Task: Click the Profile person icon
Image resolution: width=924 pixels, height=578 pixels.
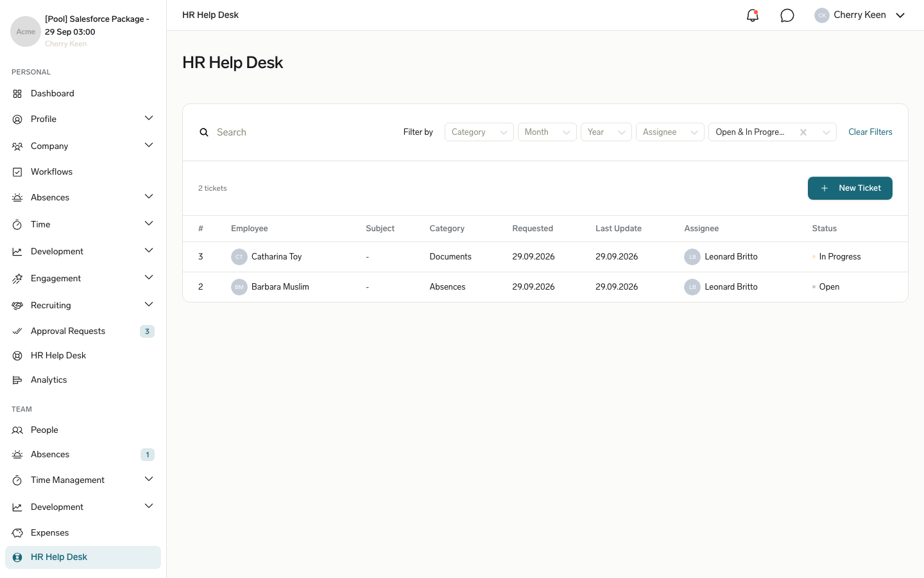Action: 17,119
